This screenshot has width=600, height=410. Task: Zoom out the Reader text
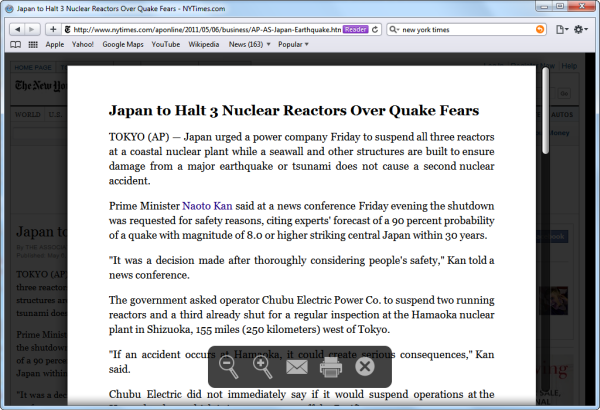(x=228, y=367)
